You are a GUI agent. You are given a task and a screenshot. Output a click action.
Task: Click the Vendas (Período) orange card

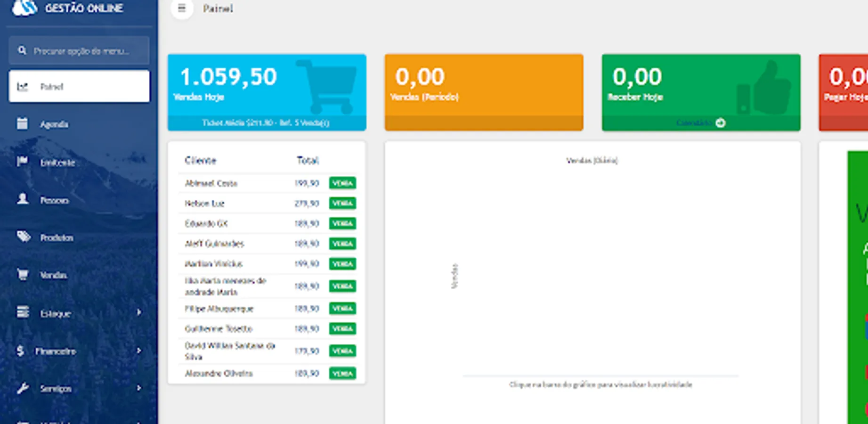coord(484,92)
